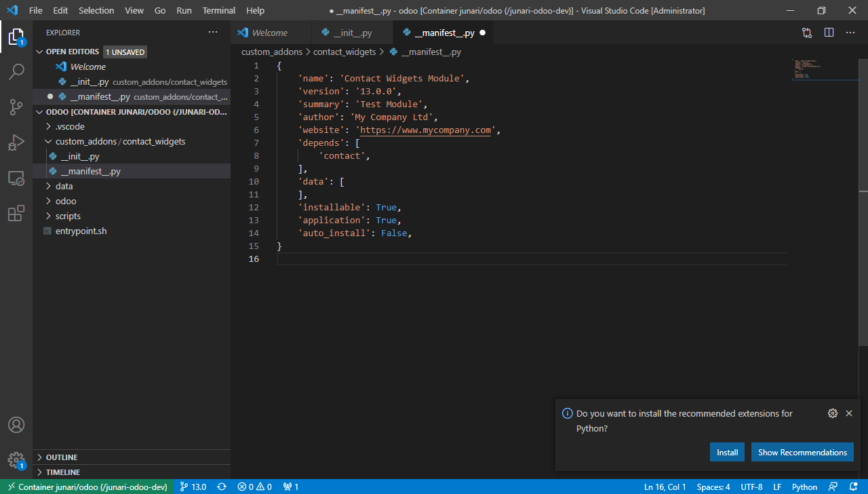Click the Accounts icon
The width and height of the screenshot is (868, 494).
point(16,425)
